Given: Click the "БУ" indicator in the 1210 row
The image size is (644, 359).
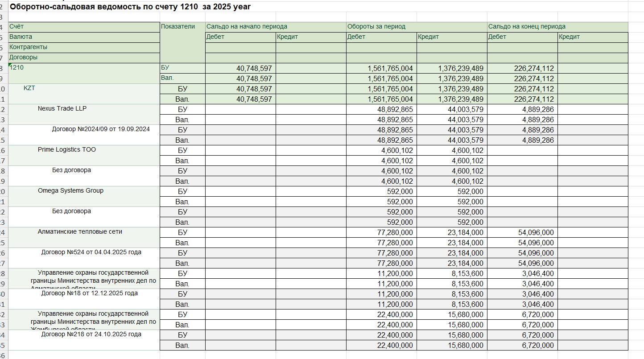Looking at the screenshot, I should pos(182,68).
